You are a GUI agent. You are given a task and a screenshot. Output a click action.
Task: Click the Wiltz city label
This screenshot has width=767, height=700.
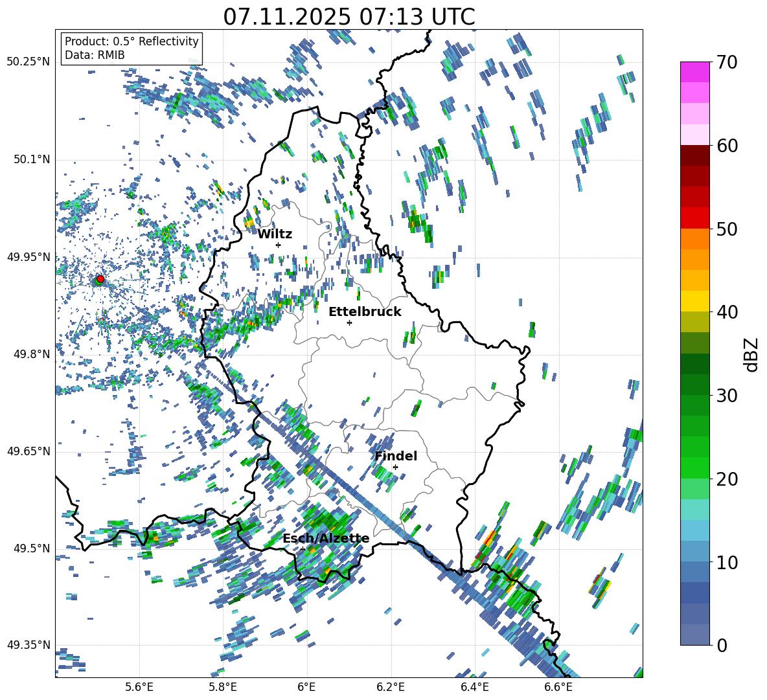[x=275, y=234]
